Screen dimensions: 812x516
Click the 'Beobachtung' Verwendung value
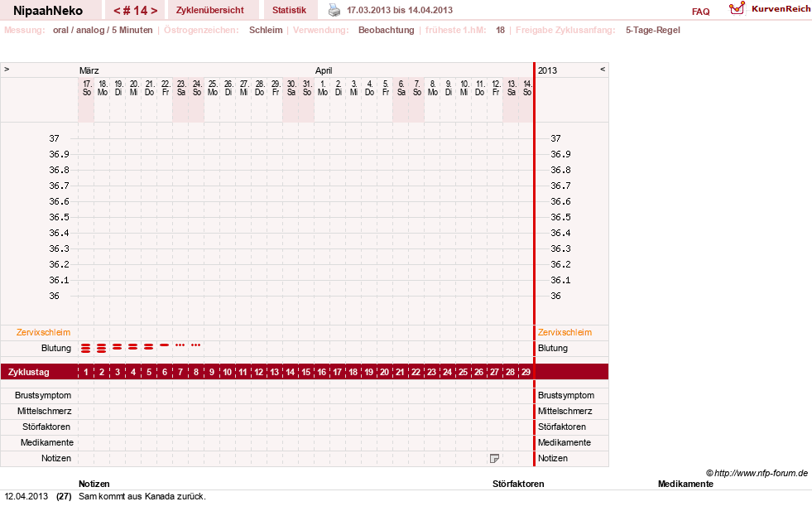click(387, 30)
